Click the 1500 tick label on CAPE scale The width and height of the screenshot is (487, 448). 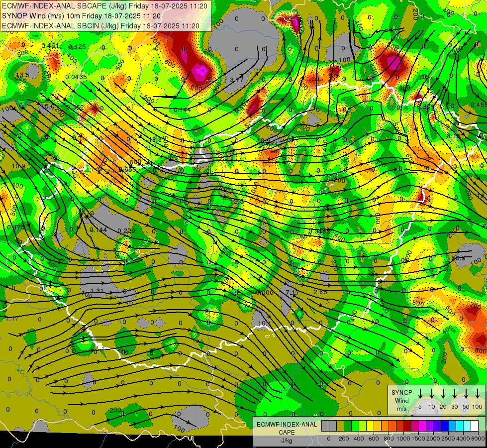[x=418, y=439]
